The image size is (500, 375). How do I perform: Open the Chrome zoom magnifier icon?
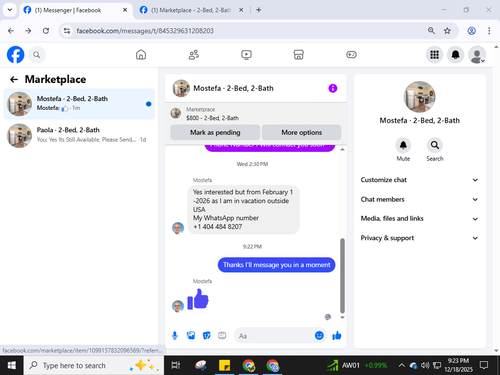pyautogui.click(x=431, y=31)
